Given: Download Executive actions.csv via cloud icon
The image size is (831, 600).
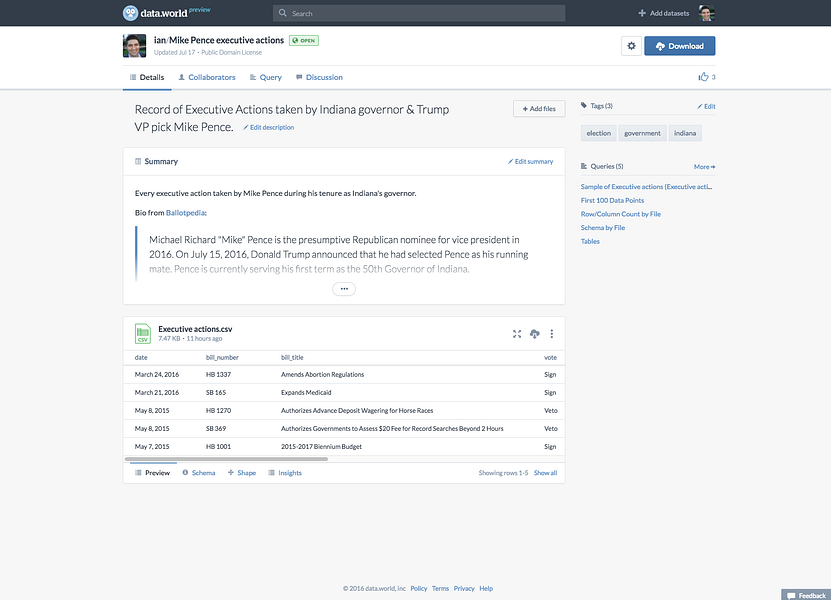Looking at the screenshot, I should [x=534, y=334].
